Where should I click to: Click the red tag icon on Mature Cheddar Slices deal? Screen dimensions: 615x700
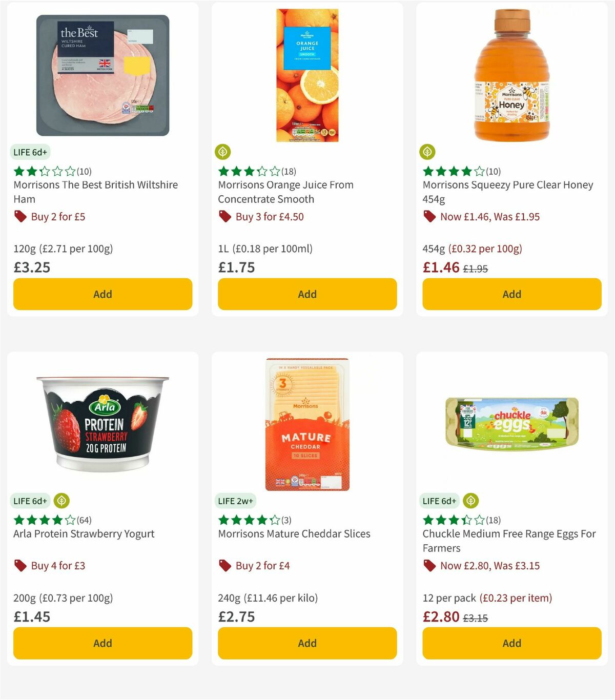224,565
